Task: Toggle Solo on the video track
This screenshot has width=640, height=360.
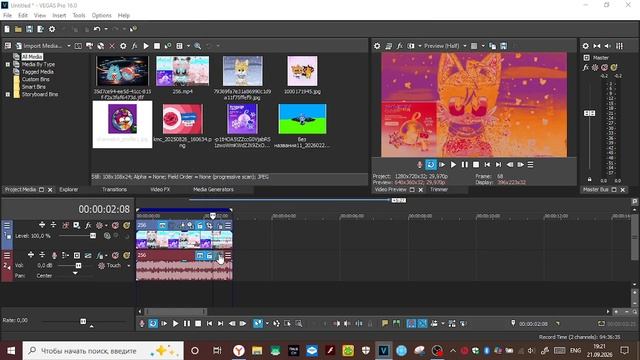Action: (x=127, y=225)
